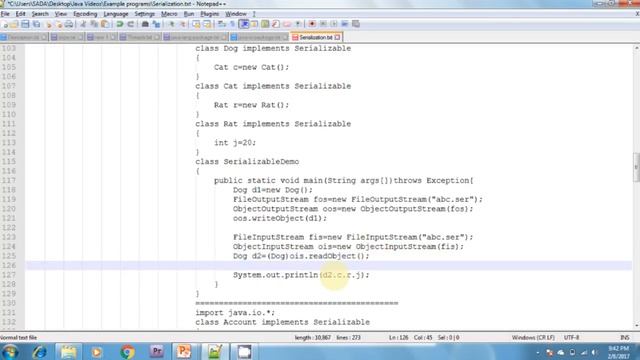640x360 pixels.
Task: Click "UTF-8" encoding in status bar
Action: click(x=571, y=338)
